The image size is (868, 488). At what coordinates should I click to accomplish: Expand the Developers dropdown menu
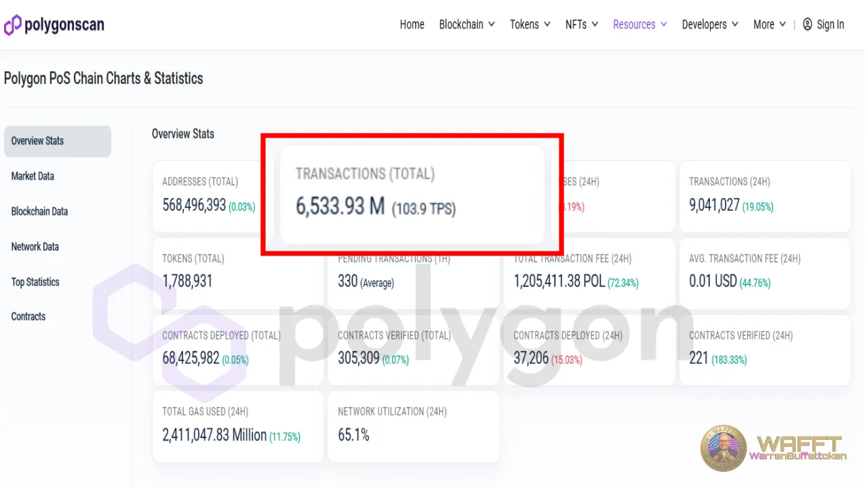click(x=709, y=24)
